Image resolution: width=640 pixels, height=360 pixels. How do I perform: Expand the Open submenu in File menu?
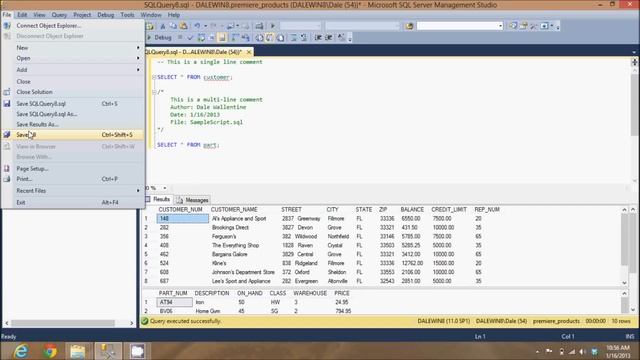point(73,58)
